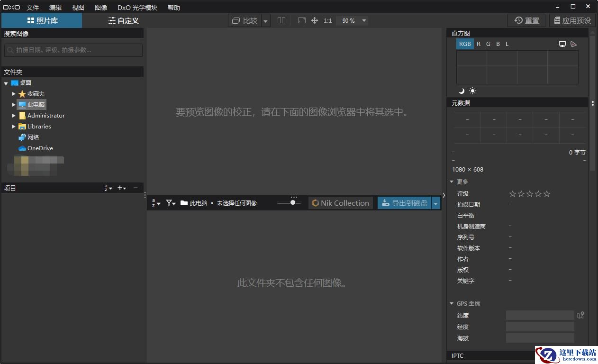Expand the Administrator tree node
The width and height of the screenshot is (598, 364).
click(14, 116)
